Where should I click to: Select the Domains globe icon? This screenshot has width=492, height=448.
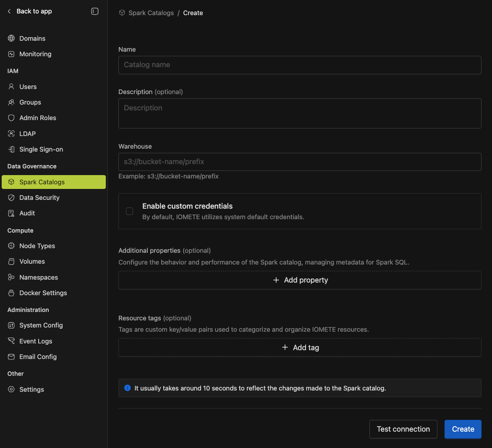11,38
